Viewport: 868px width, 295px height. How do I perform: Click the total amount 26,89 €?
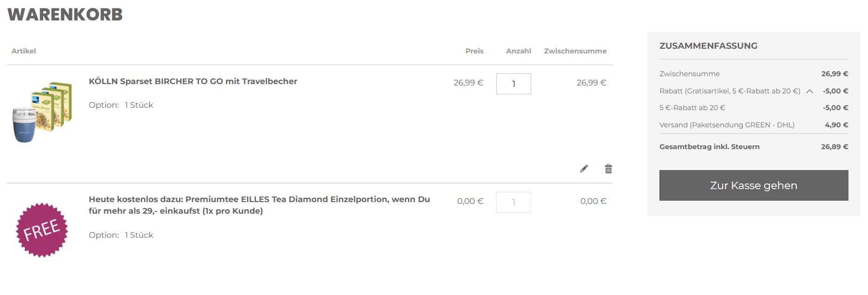[834, 147]
